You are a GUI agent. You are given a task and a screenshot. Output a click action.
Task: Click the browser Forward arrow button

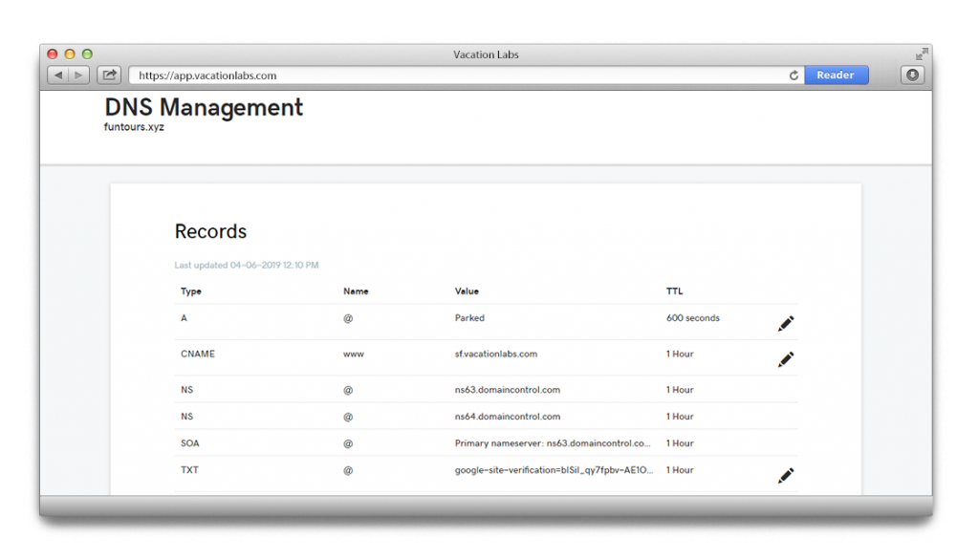point(78,75)
